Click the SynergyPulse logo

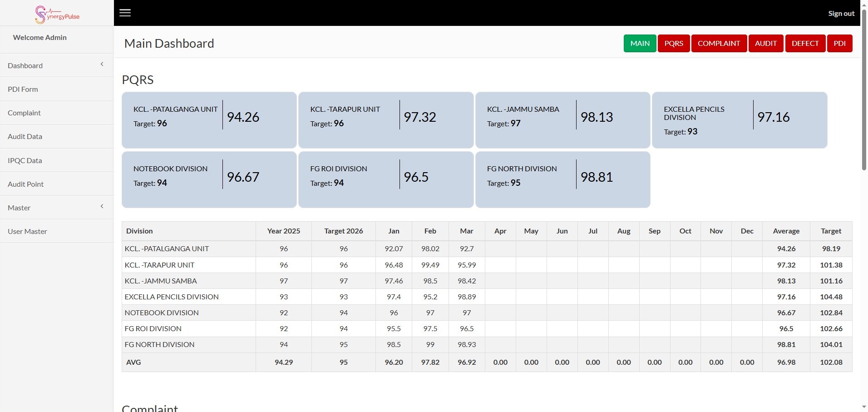tap(57, 15)
